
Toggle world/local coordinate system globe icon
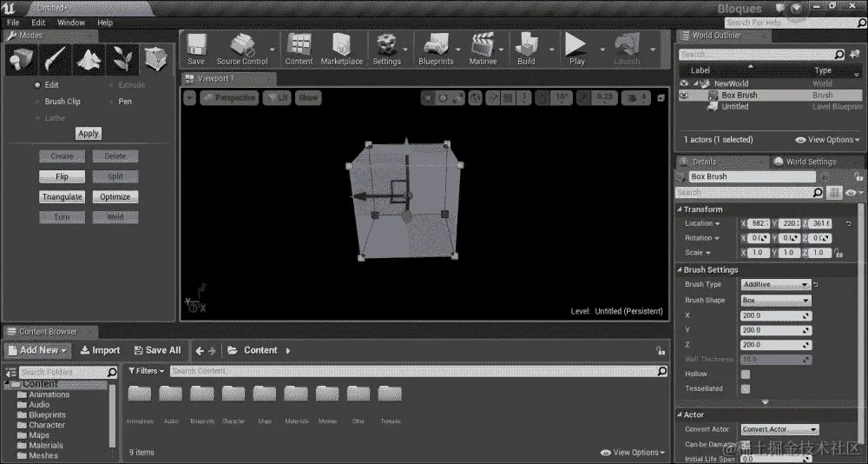[x=476, y=98]
